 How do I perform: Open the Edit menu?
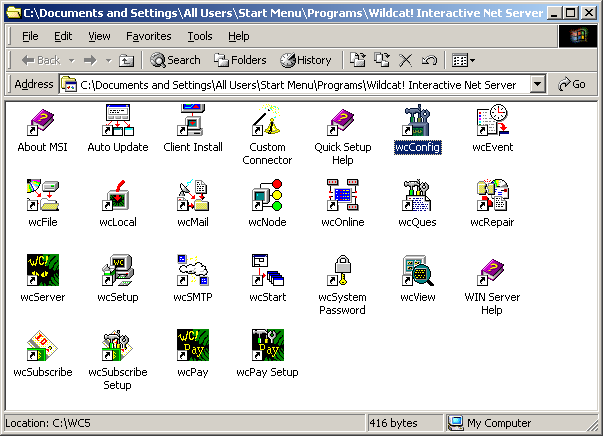[x=63, y=37]
